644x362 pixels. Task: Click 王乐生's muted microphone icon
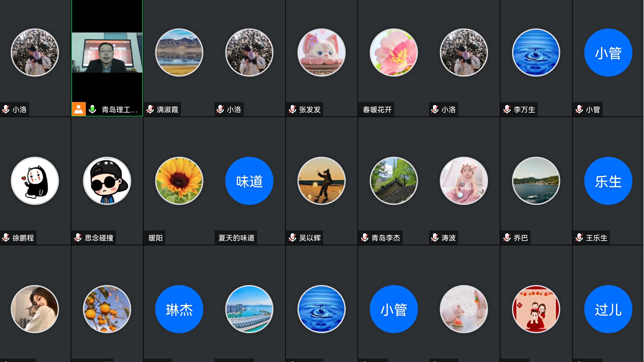coord(579,238)
